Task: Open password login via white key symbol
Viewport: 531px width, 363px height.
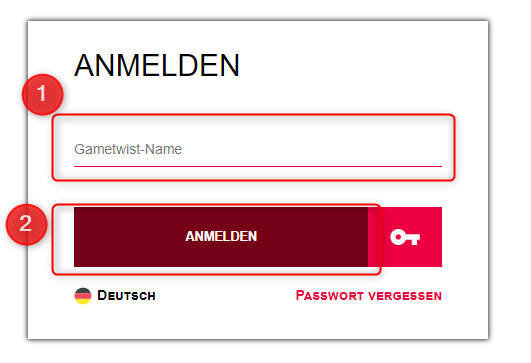Action: [x=405, y=237]
